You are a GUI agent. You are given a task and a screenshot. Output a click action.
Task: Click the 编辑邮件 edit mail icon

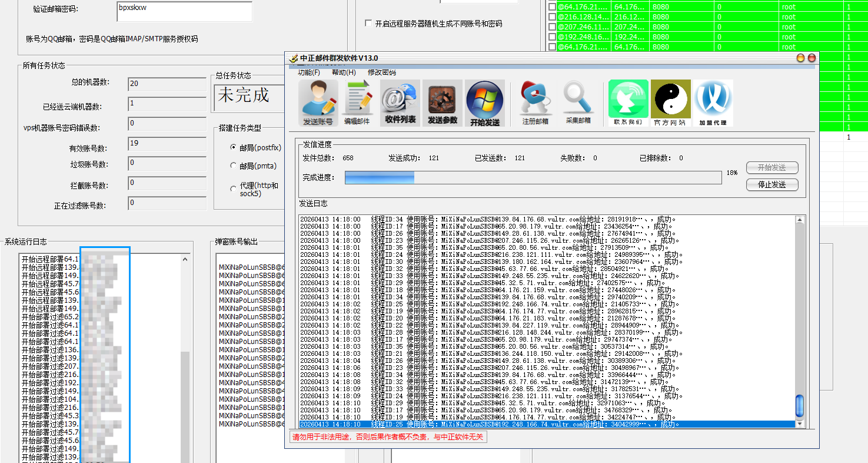click(357, 103)
